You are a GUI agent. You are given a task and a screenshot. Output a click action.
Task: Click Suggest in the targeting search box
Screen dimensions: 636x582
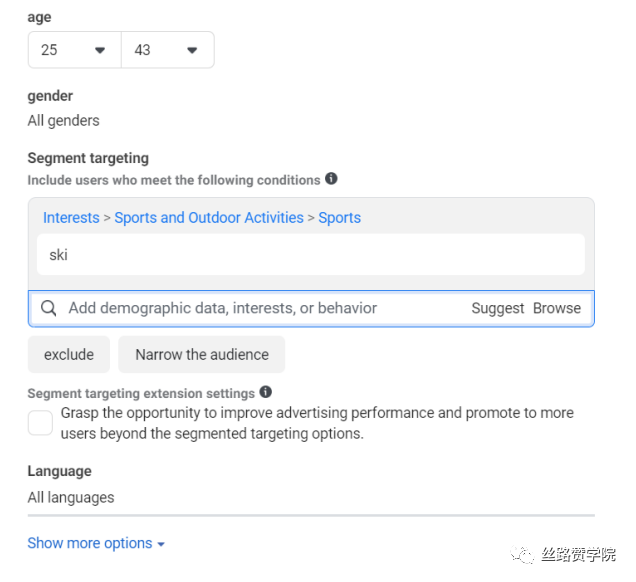point(497,308)
